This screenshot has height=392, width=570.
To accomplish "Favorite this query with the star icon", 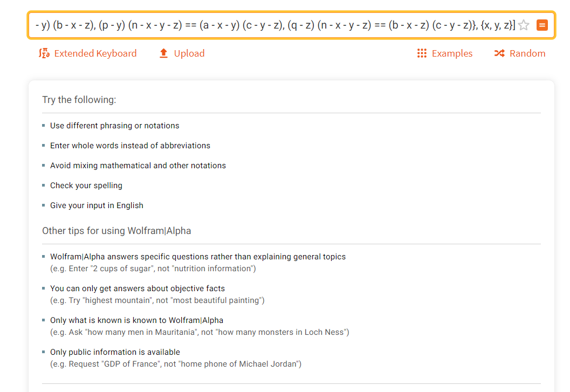I will click(524, 25).
